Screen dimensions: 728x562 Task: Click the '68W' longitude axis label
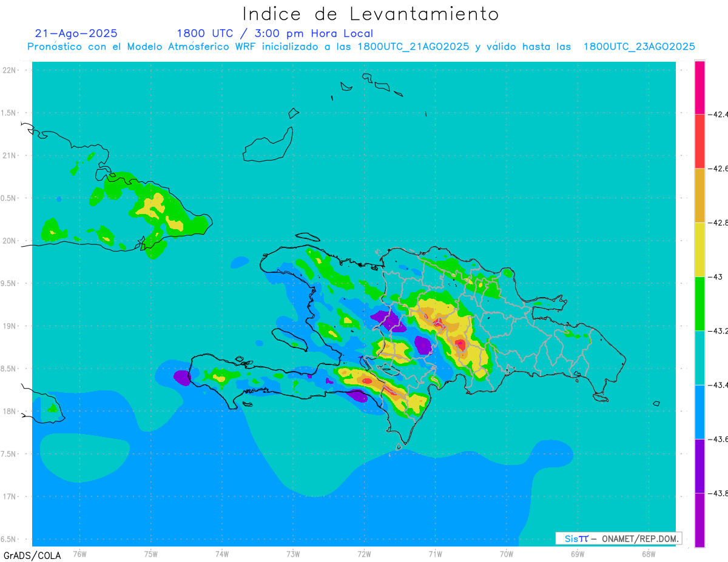649,554
